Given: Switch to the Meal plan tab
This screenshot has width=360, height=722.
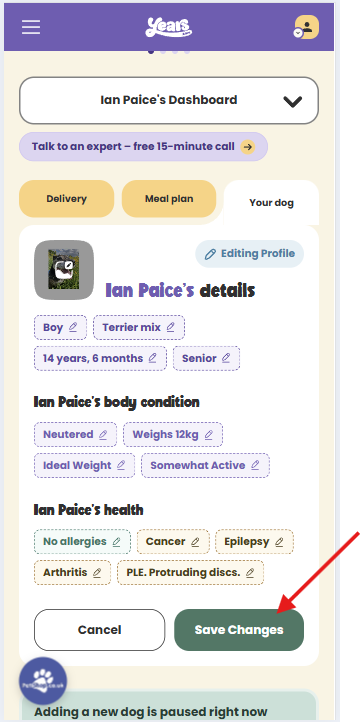Looking at the screenshot, I should (169, 199).
